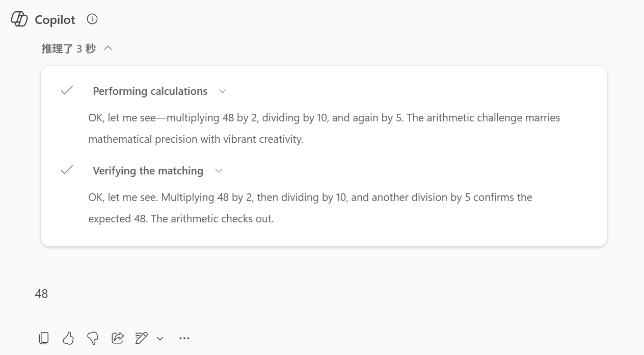The width and height of the screenshot is (644, 355).
Task: Click the edit-in-Pages pencil icon
Action: [x=142, y=338]
